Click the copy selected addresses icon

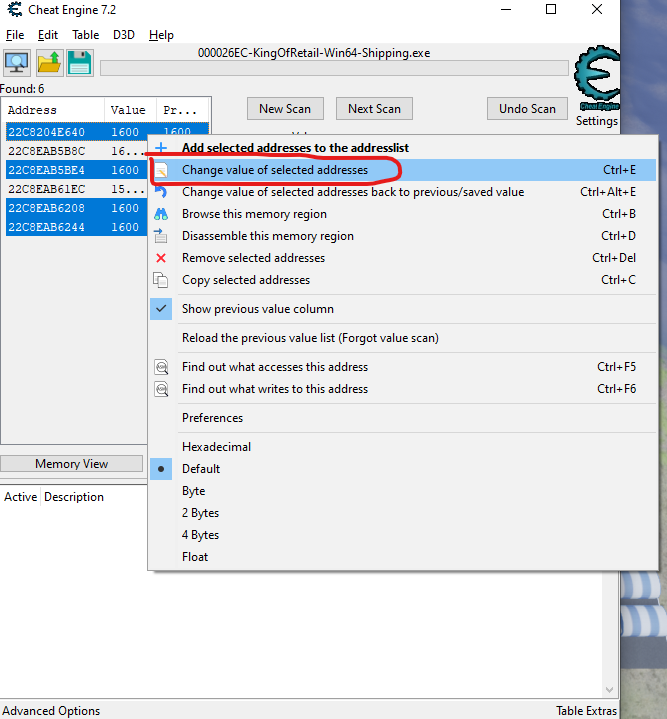click(x=161, y=280)
